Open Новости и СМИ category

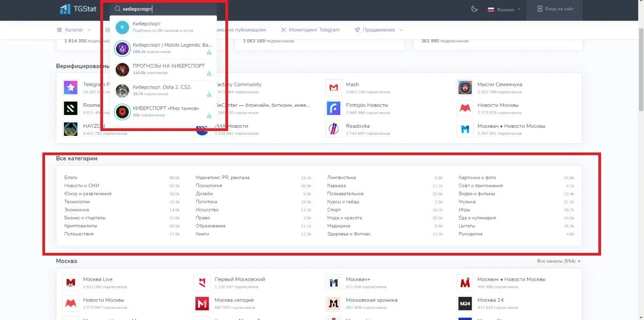[x=82, y=185]
